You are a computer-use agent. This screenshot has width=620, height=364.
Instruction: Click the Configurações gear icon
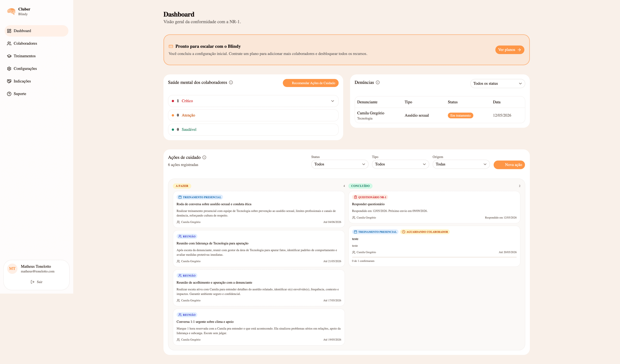coord(9,69)
